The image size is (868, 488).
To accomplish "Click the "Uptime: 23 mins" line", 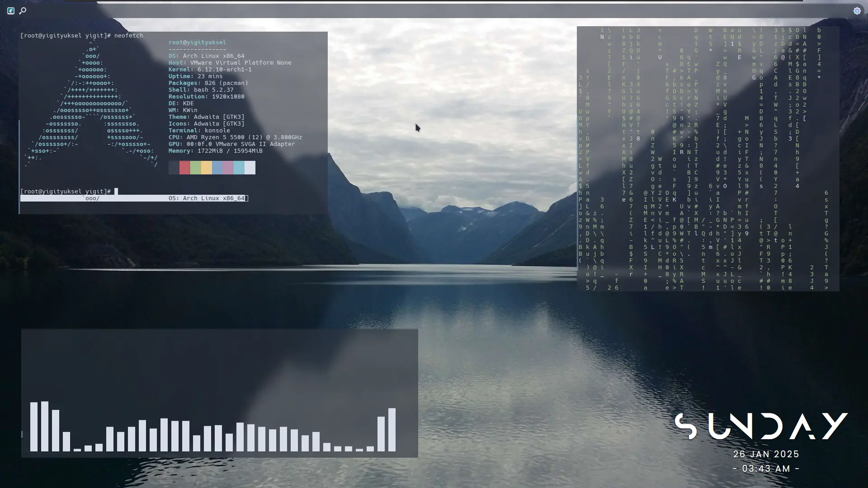I will tap(196, 76).
